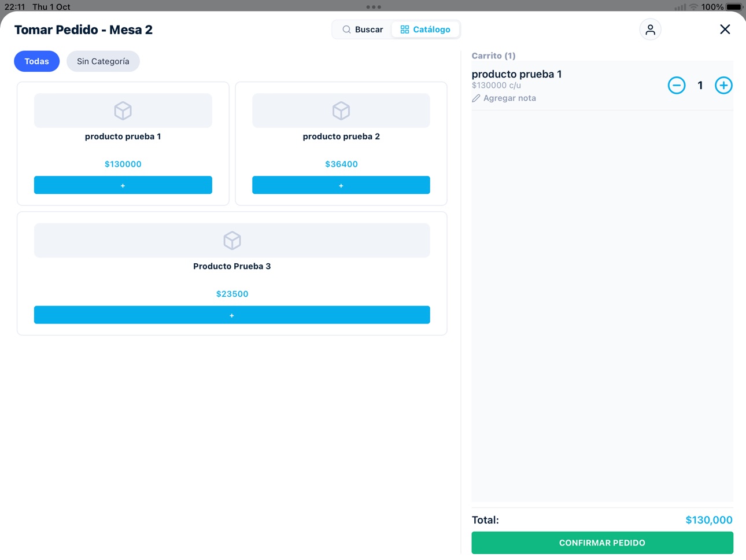Click the Wi-Fi status icon

pos(693,7)
